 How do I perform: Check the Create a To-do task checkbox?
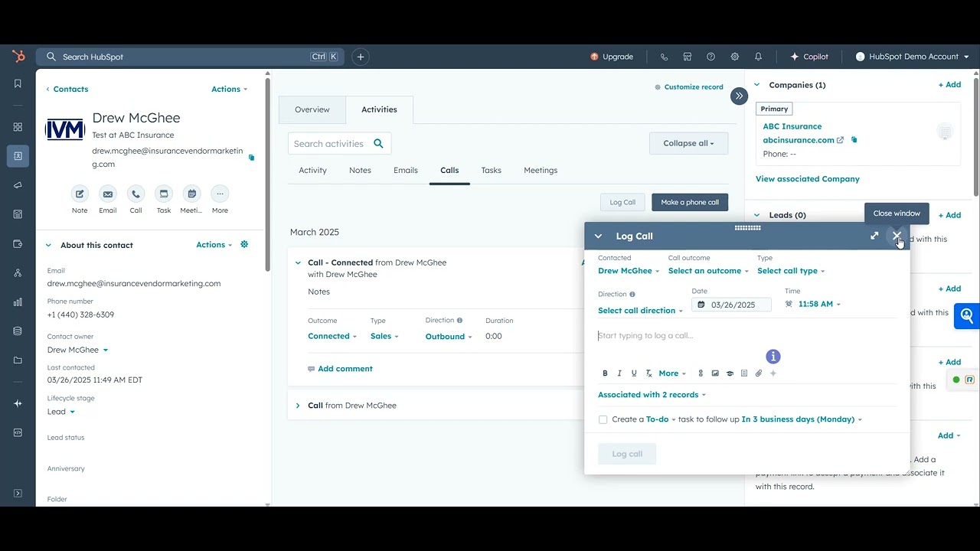pyautogui.click(x=603, y=419)
